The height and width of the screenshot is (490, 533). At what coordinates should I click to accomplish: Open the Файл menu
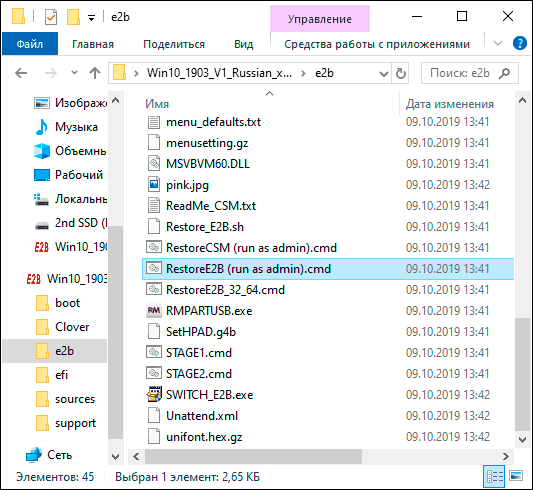click(x=30, y=44)
